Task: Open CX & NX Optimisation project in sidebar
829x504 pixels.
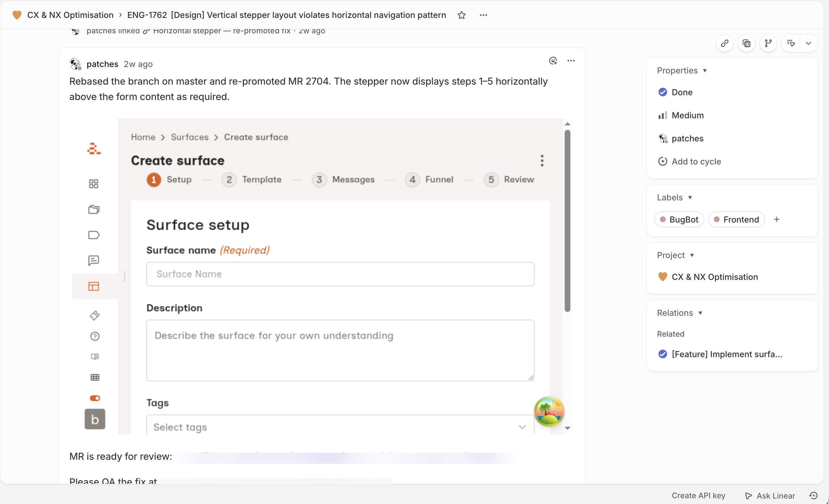Action: (x=708, y=277)
